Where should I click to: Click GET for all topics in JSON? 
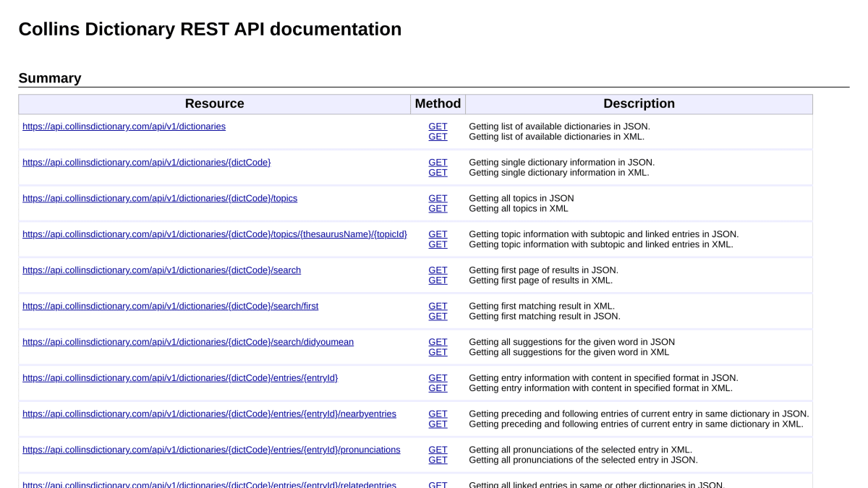click(438, 198)
